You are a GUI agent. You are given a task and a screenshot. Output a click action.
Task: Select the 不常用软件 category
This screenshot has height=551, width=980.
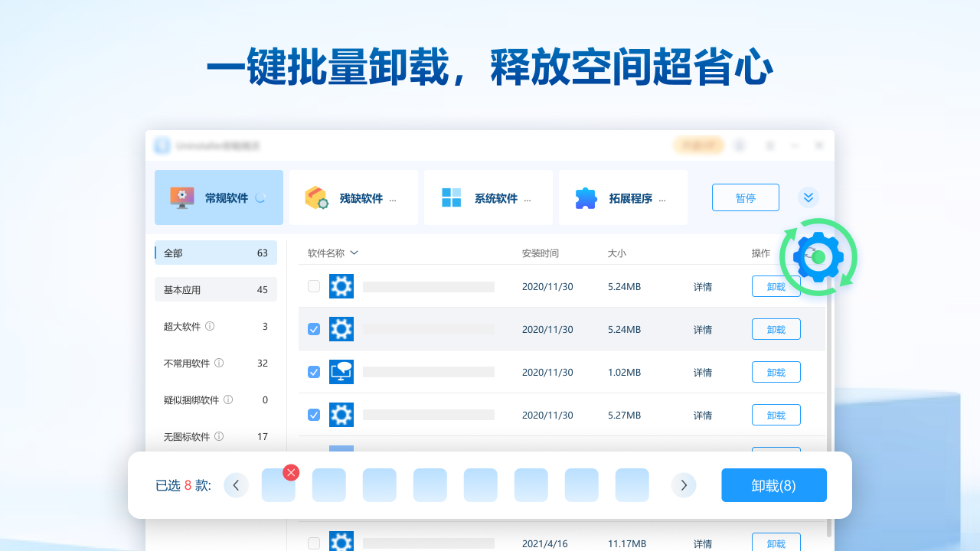coord(215,363)
